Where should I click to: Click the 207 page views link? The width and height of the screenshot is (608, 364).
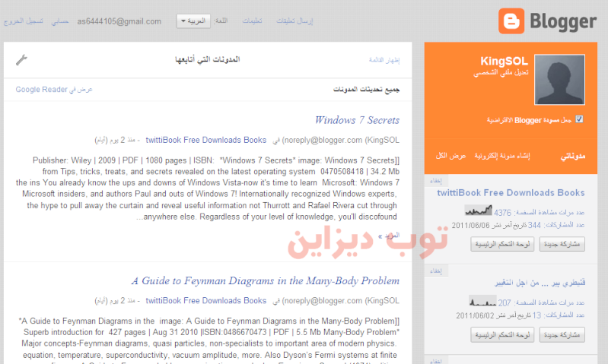[x=504, y=302]
